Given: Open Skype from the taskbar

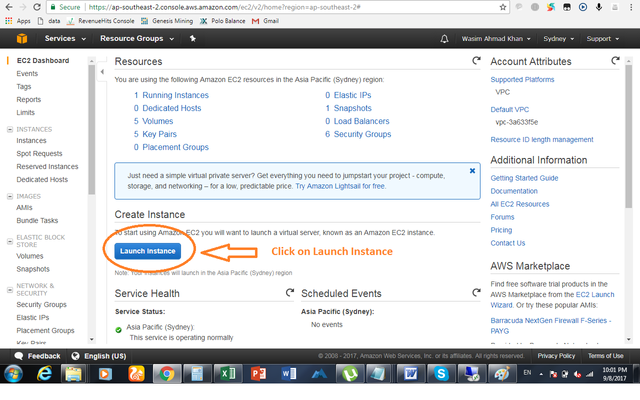Looking at the screenshot, I should click(441, 373).
